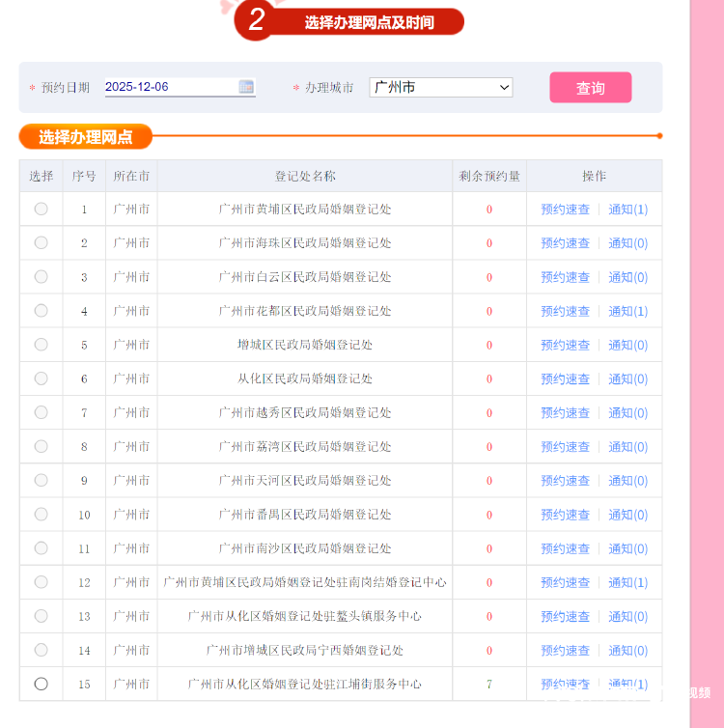Image resolution: width=724 pixels, height=728 pixels.
Task: Open 通知(0) link for 宁西婚姻登记处 row
Action: [627, 650]
